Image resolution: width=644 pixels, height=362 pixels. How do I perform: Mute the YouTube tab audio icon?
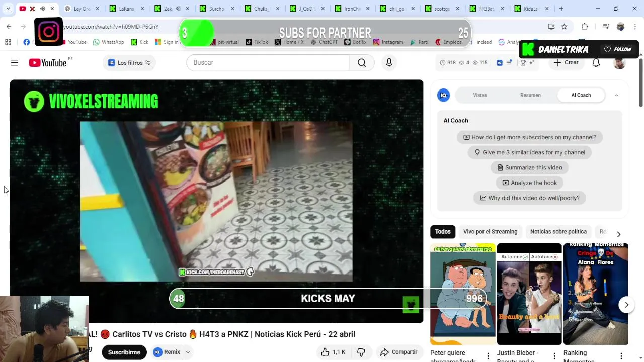(42, 9)
